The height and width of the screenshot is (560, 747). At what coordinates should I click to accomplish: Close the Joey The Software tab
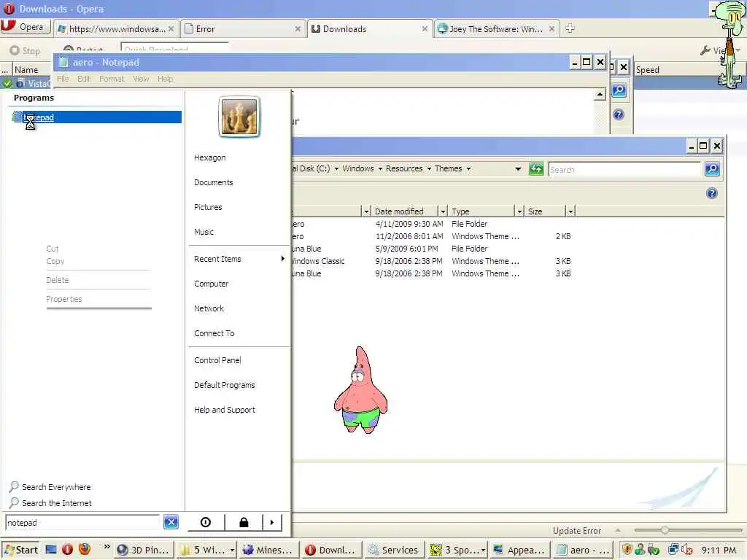(x=551, y=29)
